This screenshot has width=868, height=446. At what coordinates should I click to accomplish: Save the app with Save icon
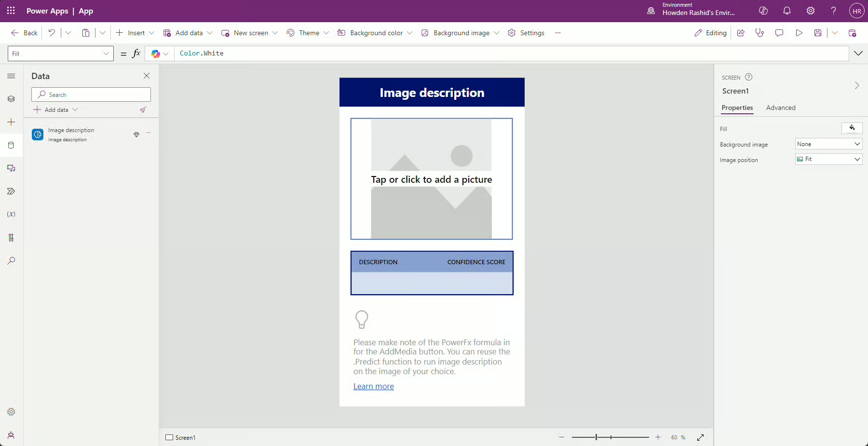818,33
